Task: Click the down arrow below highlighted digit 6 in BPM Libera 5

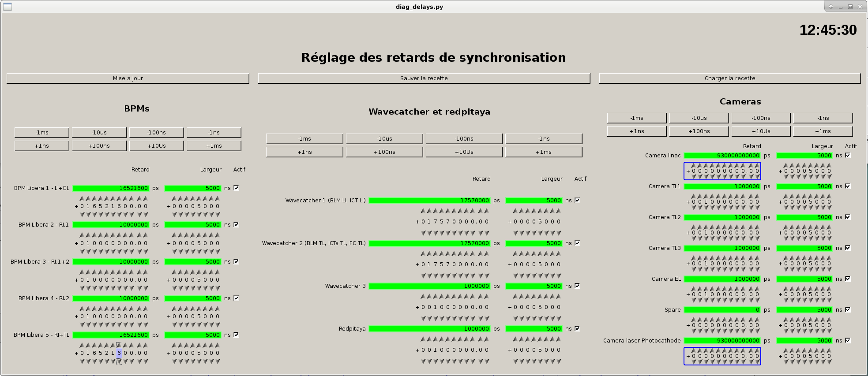Action: (119, 361)
